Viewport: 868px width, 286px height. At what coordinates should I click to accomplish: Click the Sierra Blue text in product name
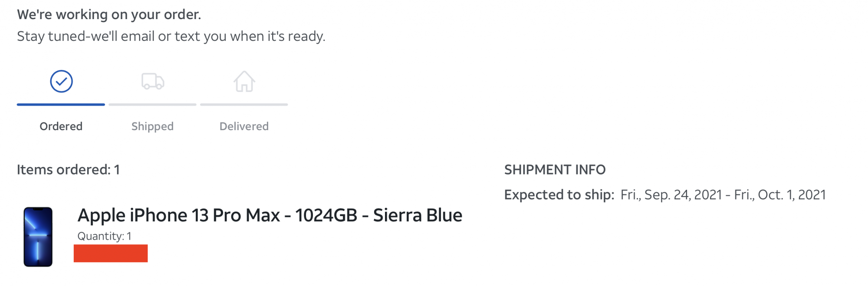418,215
